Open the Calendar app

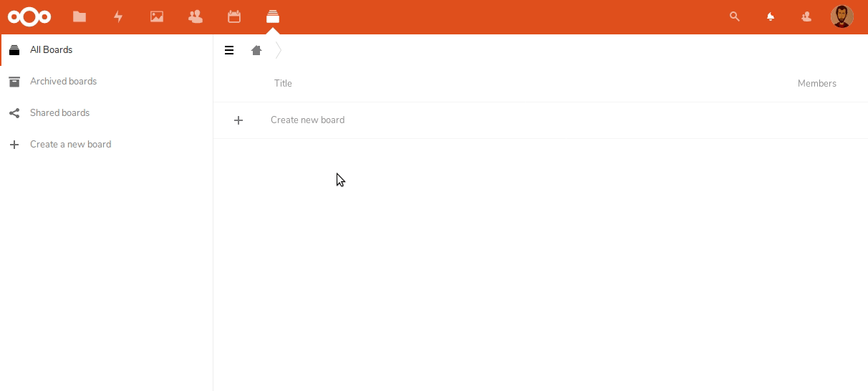tap(234, 16)
